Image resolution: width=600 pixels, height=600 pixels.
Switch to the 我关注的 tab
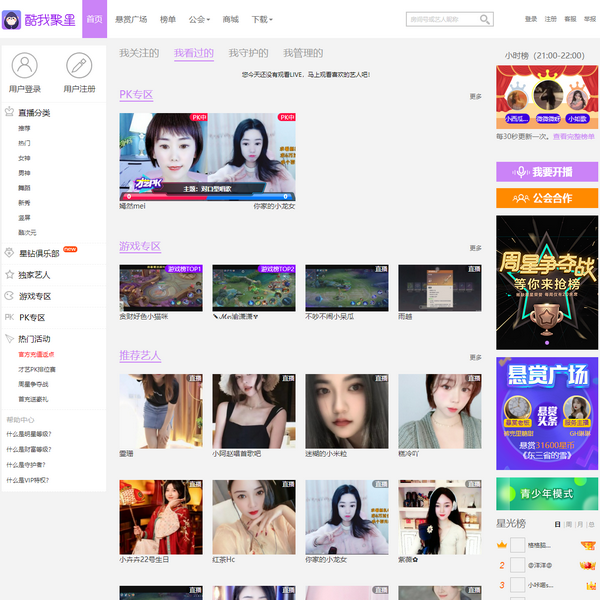(x=139, y=53)
